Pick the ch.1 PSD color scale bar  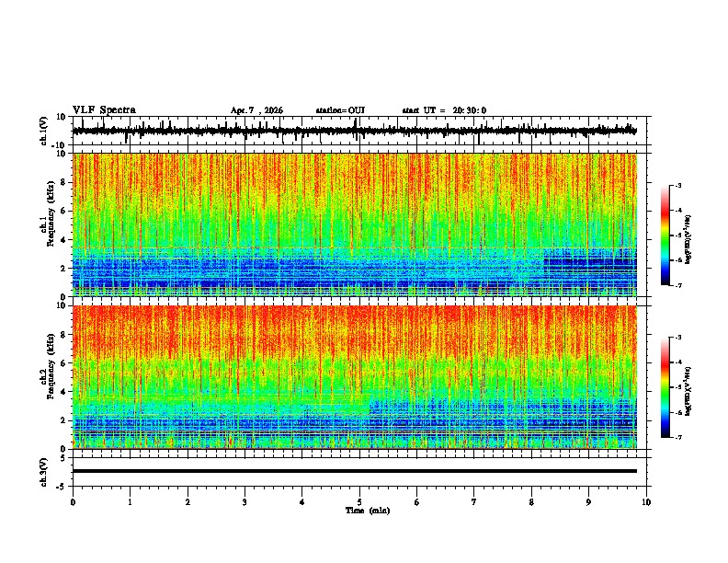[665, 236]
